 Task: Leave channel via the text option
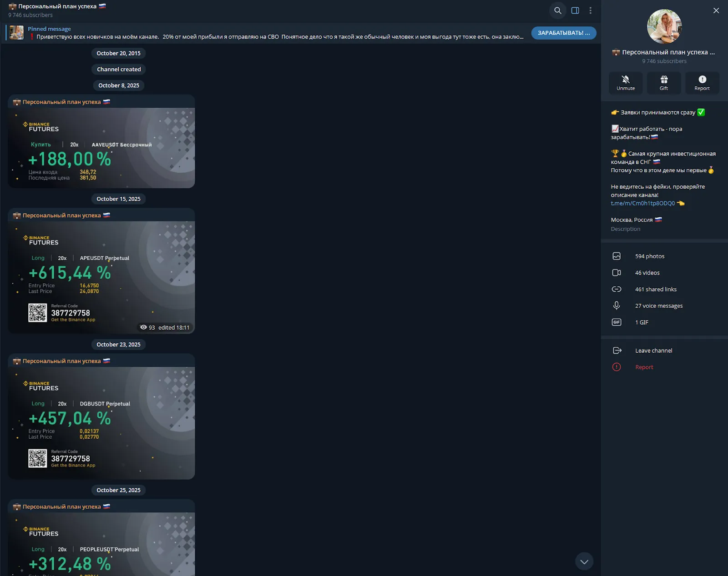pos(653,351)
